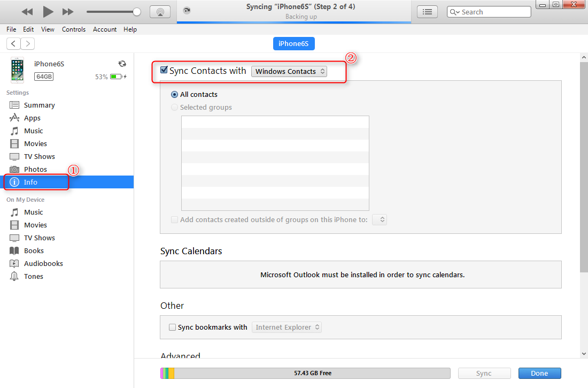Open the list view Up Next icon
The width and height of the screenshot is (588, 388).
click(x=427, y=12)
